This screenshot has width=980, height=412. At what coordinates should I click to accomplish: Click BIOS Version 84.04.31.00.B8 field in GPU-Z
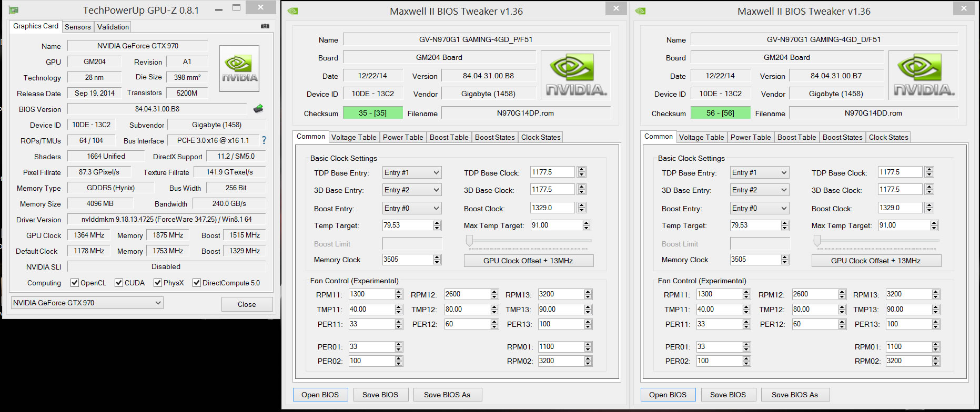[x=157, y=109]
